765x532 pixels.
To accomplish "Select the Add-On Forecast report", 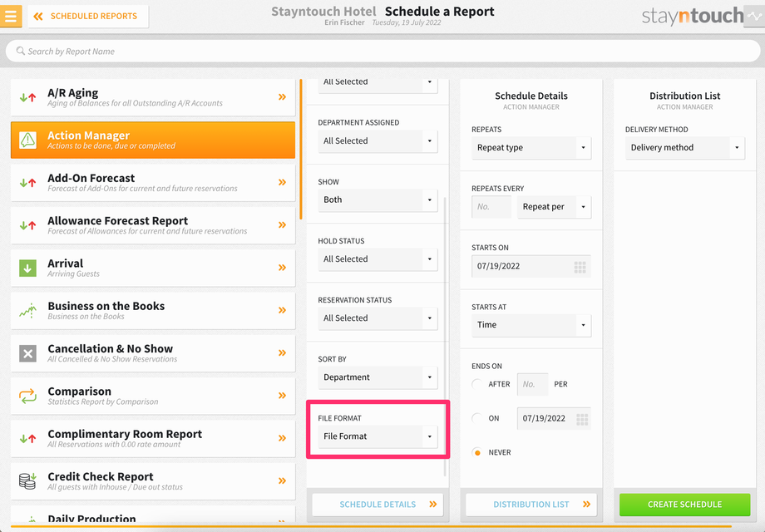I will click(153, 183).
